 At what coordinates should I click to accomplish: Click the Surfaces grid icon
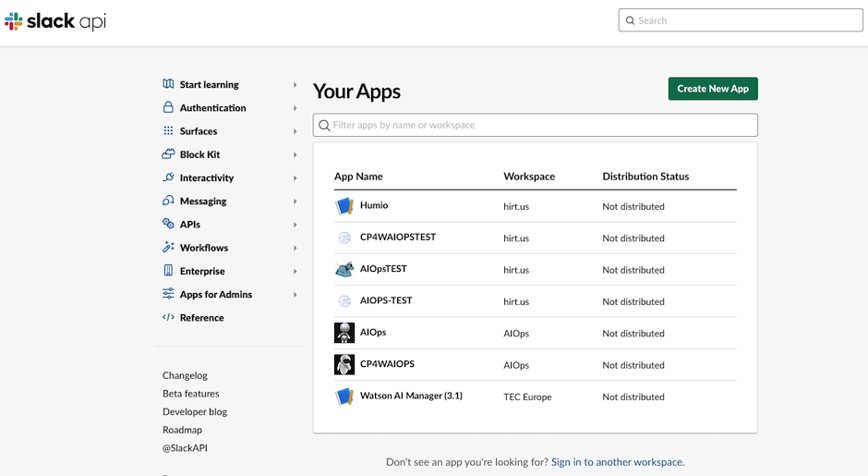(x=168, y=130)
